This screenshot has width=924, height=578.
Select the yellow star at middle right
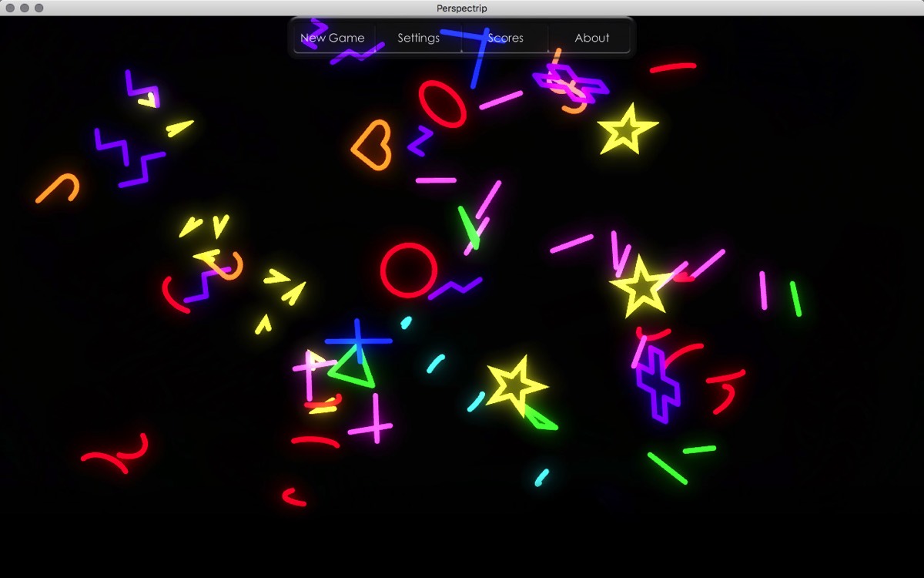point(641,287)
